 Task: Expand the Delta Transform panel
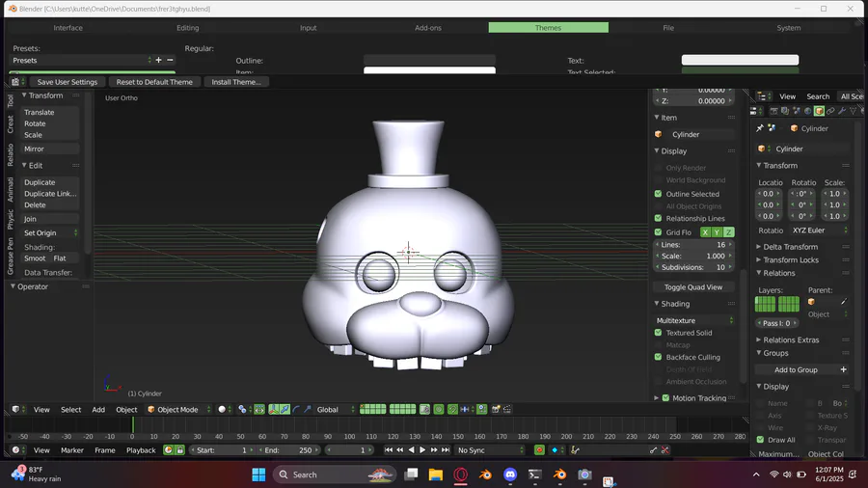pos(790,247)
